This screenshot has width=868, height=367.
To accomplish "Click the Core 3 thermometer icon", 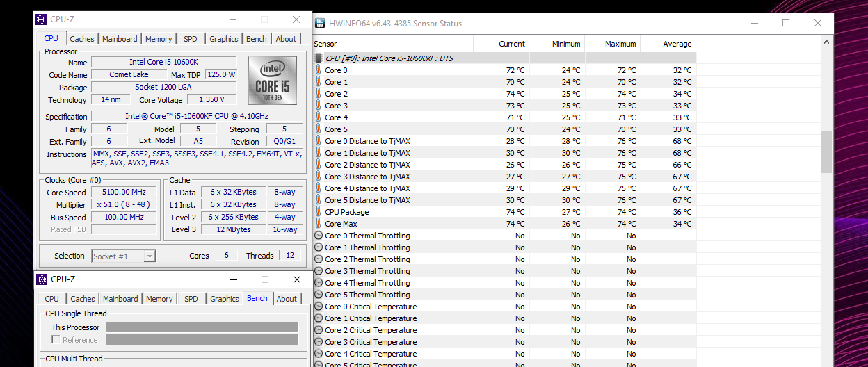I will pyautogui.click(x=319, y=106).
